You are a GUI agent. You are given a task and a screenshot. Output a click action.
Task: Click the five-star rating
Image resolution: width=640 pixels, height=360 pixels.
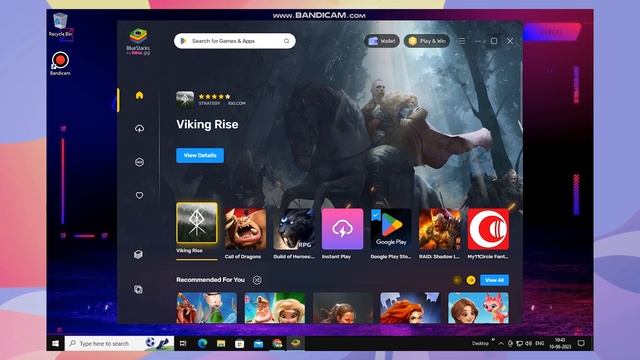coord(214,97)
